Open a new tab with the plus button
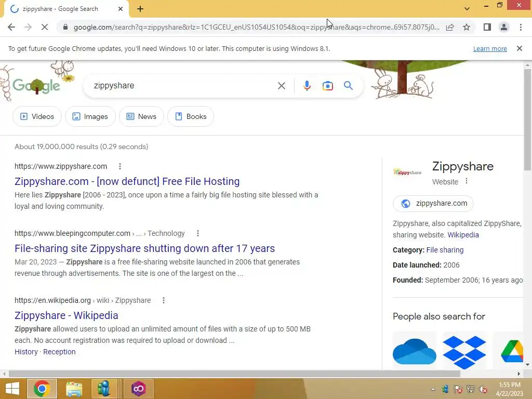This screenshot has width=532, height=399. [140, 9]
